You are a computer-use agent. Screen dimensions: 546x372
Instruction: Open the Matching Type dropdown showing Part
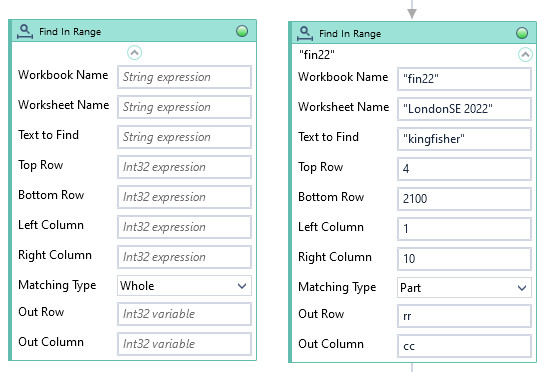464,288
